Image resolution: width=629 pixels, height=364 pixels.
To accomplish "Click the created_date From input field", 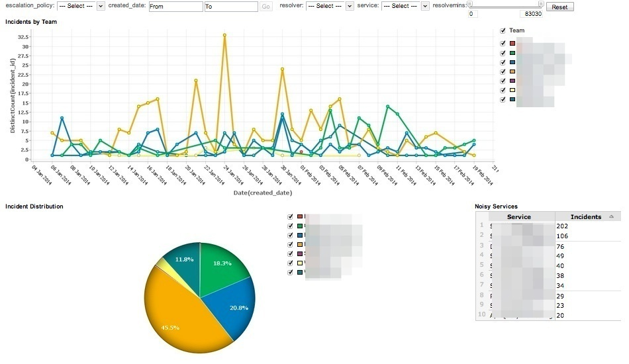I will coord(175,7).
